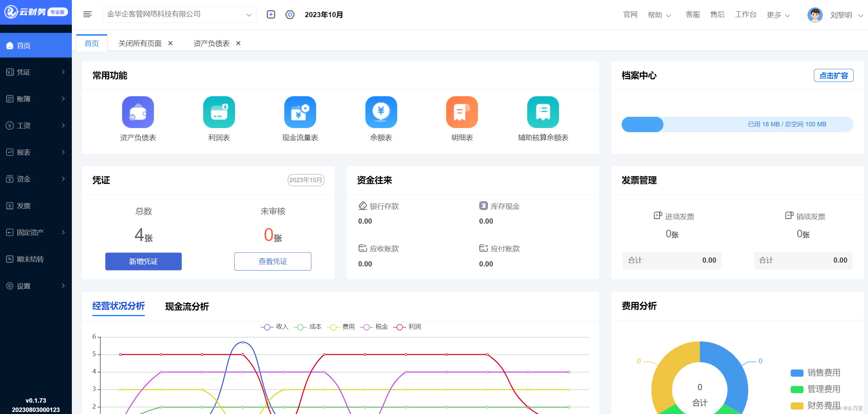Click the hamburger menu to collapse sidebar
Screen dimensions: 868x414
(x=87, y=14)
